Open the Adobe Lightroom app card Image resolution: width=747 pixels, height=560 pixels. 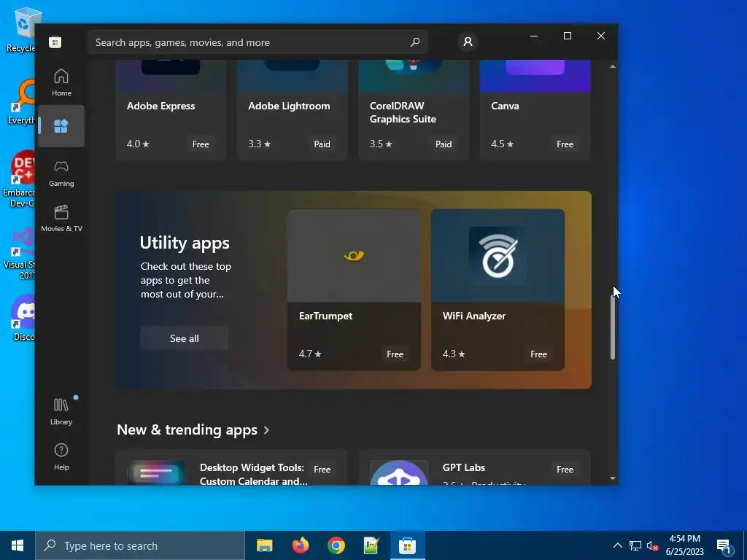[292, 111]
